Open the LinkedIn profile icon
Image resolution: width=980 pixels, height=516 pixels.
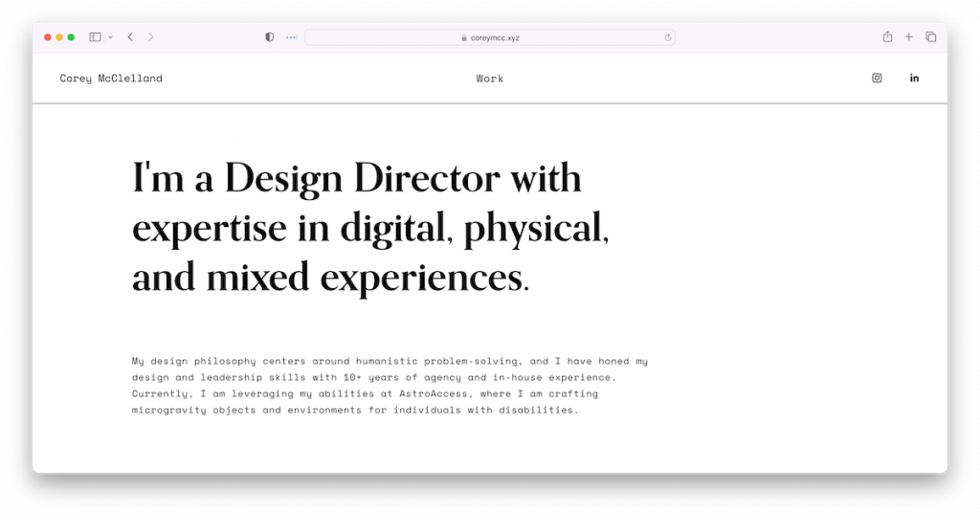914,79
